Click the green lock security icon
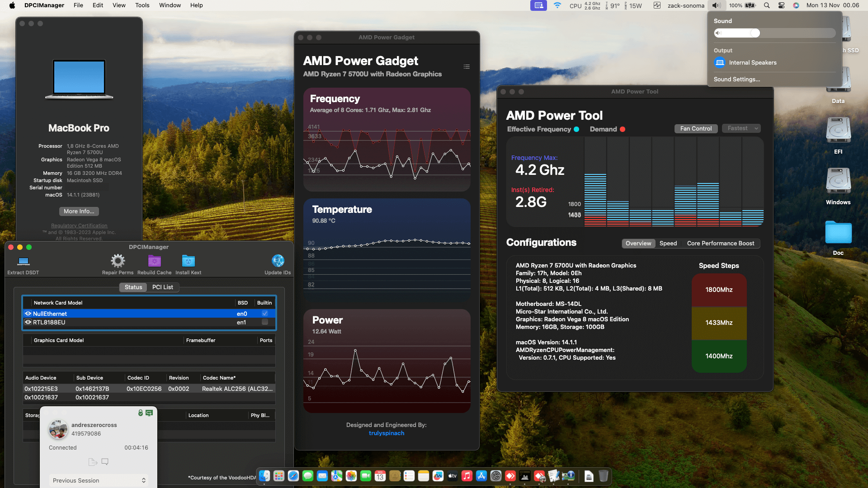Viewport: 868px width, 488px height. click(x=141, y=413)
